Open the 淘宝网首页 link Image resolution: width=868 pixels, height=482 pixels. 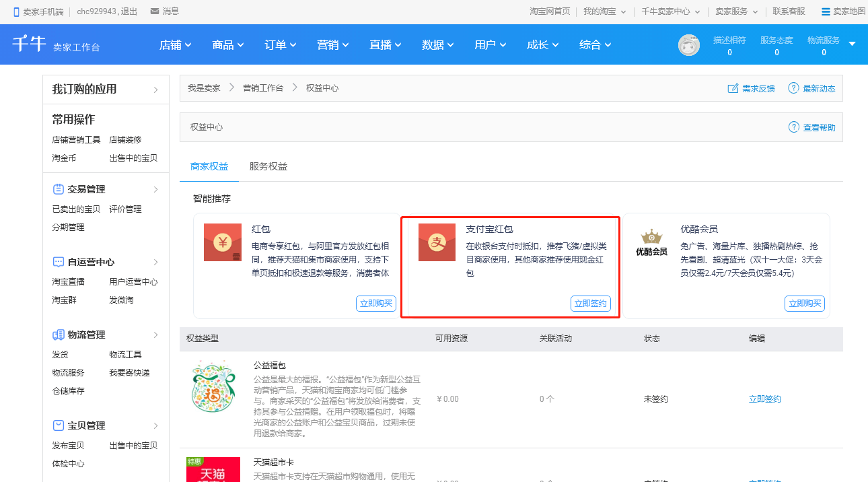click(550, 11)
